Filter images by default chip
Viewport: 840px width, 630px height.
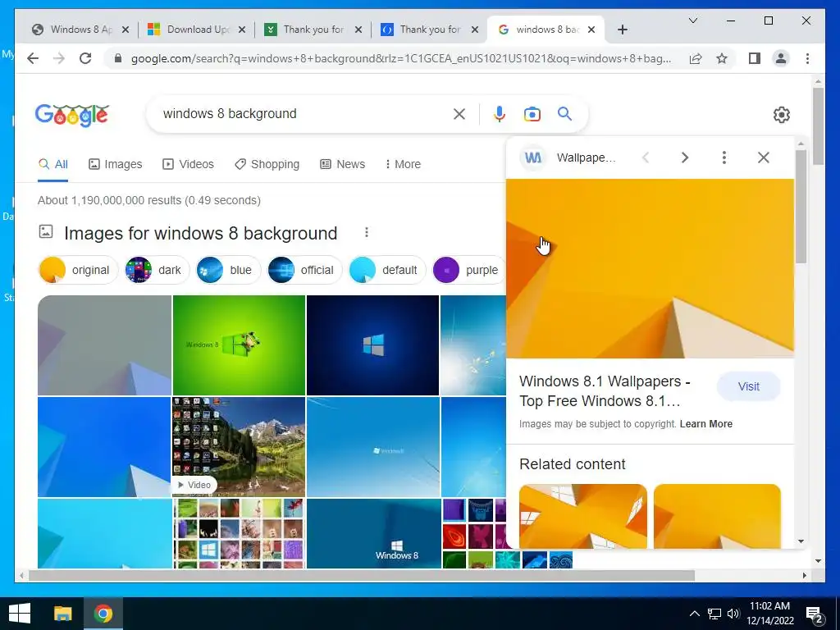[x=387, y=270]
